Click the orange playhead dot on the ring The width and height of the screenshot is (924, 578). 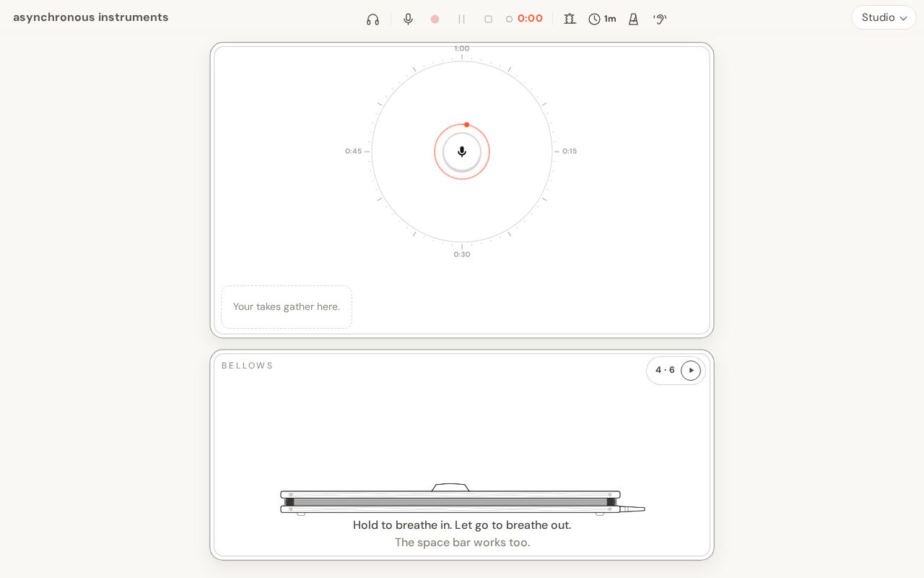point(466,125)
